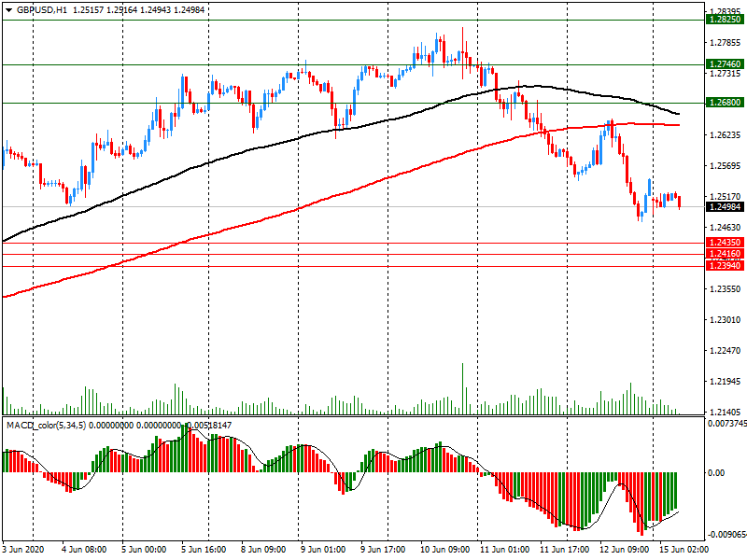Click the 8 Jun 09:00 time label
Screen dimensions: 747x560
(x=263, y=550)
